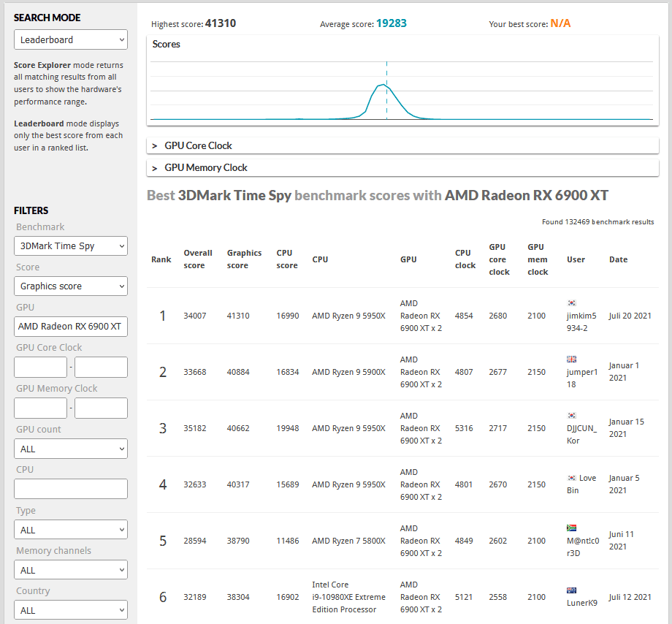Click the GPU Memory Clock maximum field
The image size is (672, 624).
click(101, 408)
